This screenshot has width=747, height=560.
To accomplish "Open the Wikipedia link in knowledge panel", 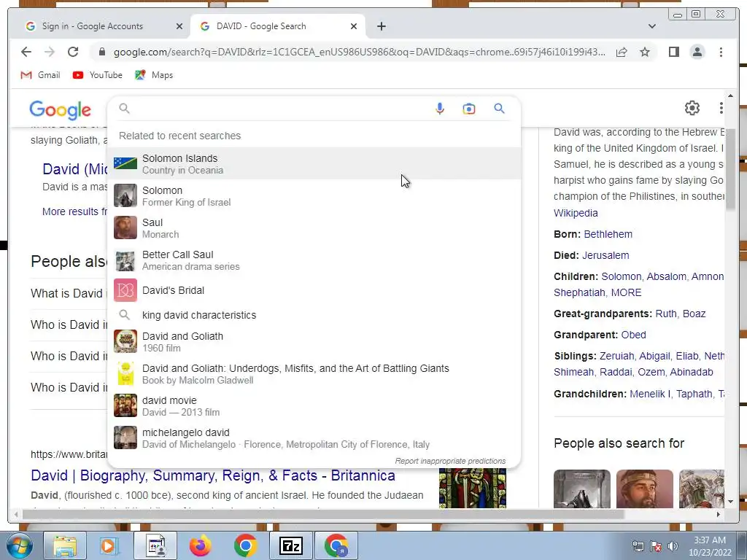I will pyautogui.click(x=576, y=213).
